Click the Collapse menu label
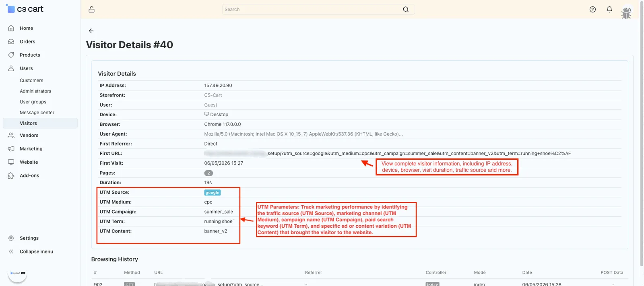 36,251
